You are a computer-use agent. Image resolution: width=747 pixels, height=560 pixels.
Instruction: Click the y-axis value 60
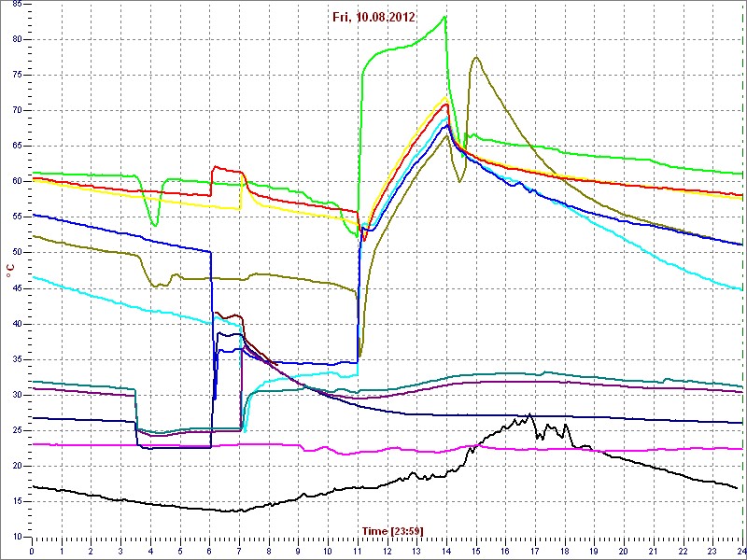(16, 182)
